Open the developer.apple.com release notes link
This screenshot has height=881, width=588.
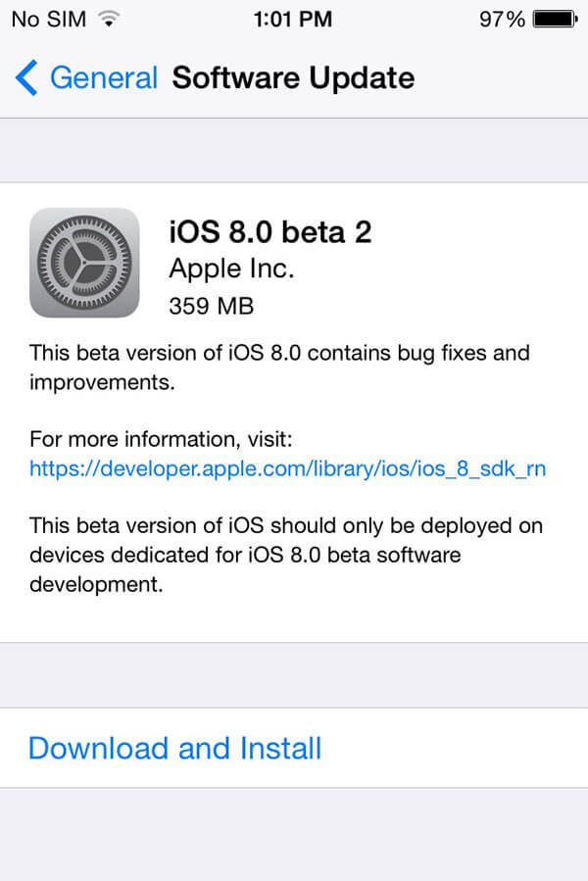pyautogui.click(x=287, y=468)
